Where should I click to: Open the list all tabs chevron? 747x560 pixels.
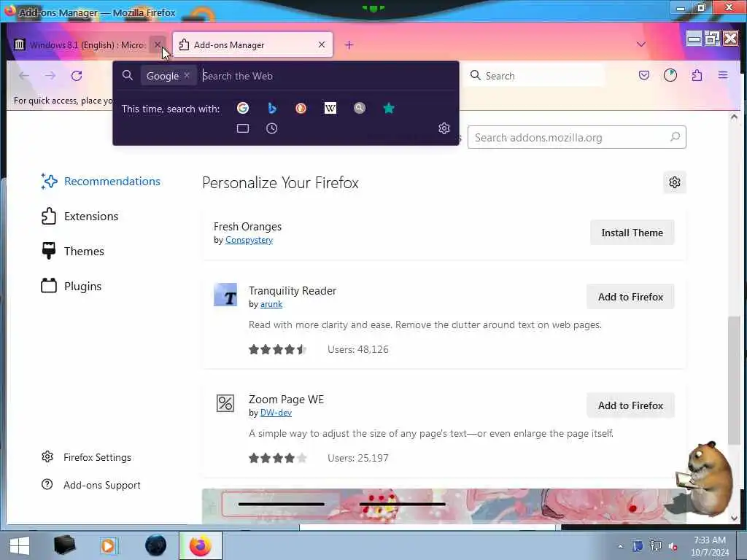[x=641, y=44]
